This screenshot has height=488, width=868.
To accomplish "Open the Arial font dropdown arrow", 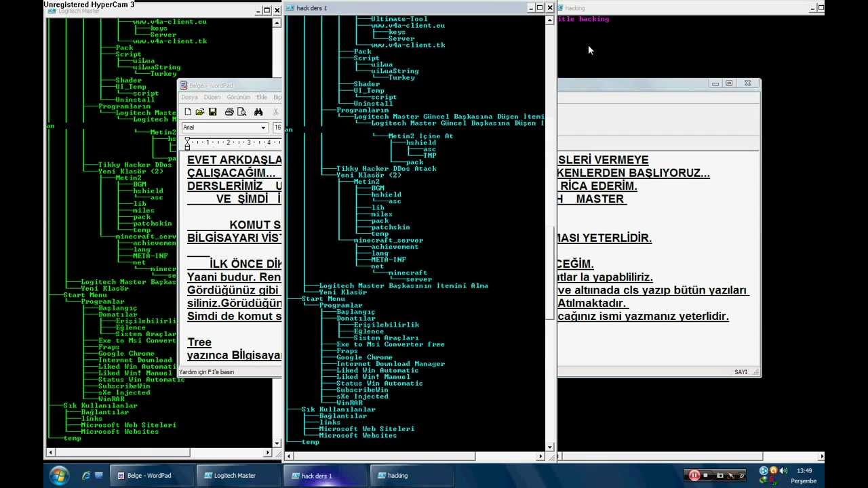I will pyautogui.click(x=263, y=127).
